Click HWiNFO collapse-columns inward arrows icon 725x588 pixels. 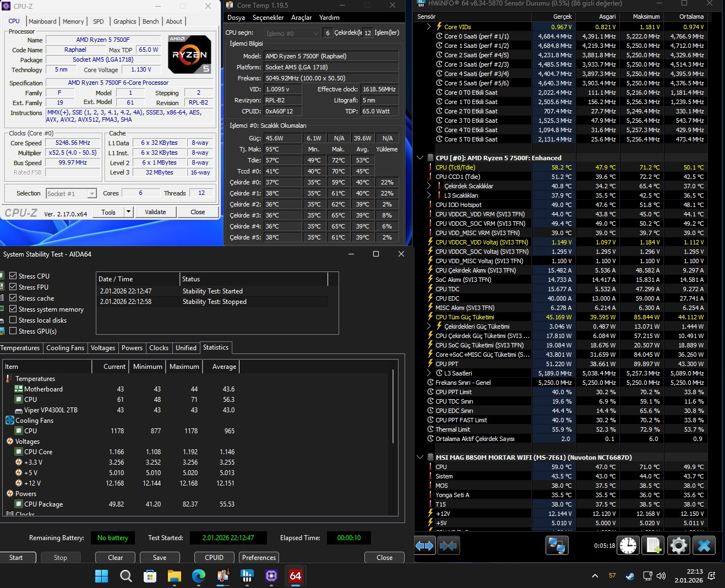[x=449, y=546]
